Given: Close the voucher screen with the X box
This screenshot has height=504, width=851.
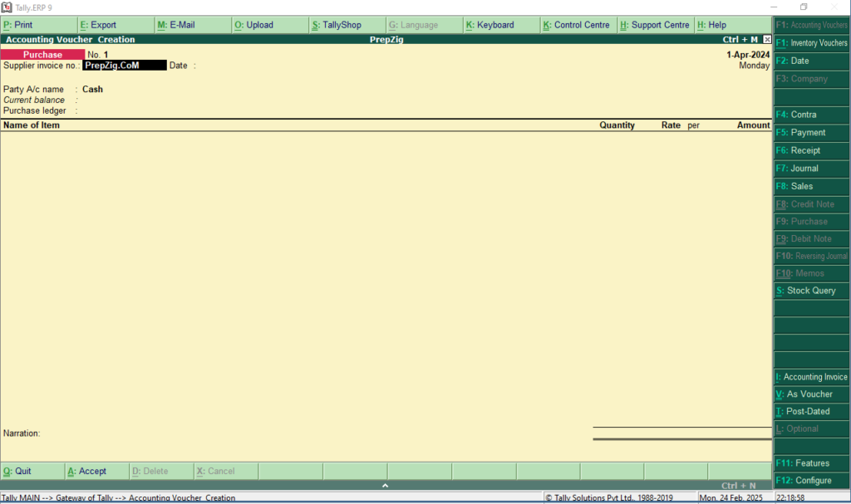Looking at the screenshot, I should (x=767, y=39).
